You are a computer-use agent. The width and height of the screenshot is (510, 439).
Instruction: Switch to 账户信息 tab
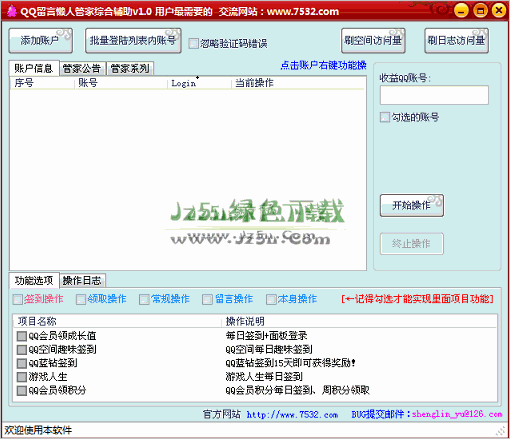[x=34, y=68]
